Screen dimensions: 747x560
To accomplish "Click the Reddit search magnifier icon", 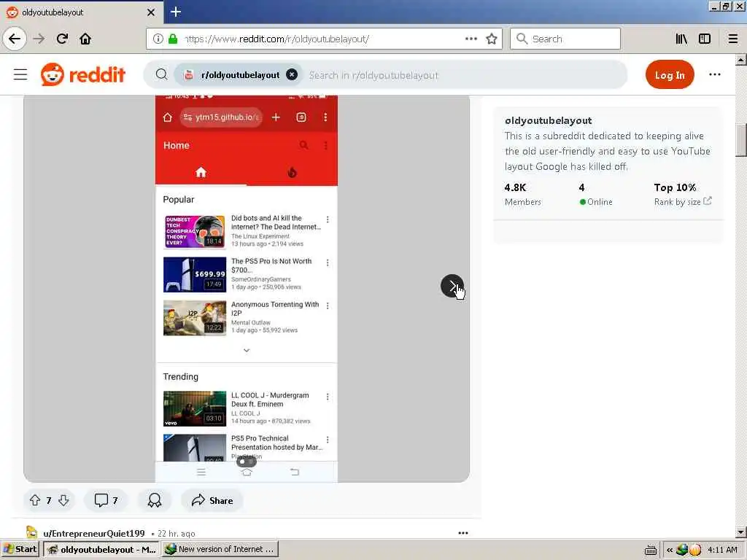I will [161, 74].
